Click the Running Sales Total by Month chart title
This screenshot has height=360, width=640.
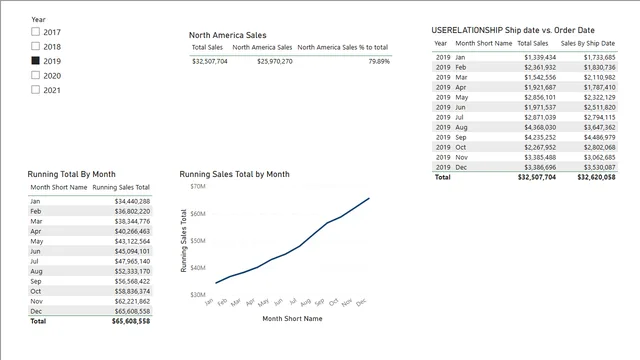pos(234,174)
